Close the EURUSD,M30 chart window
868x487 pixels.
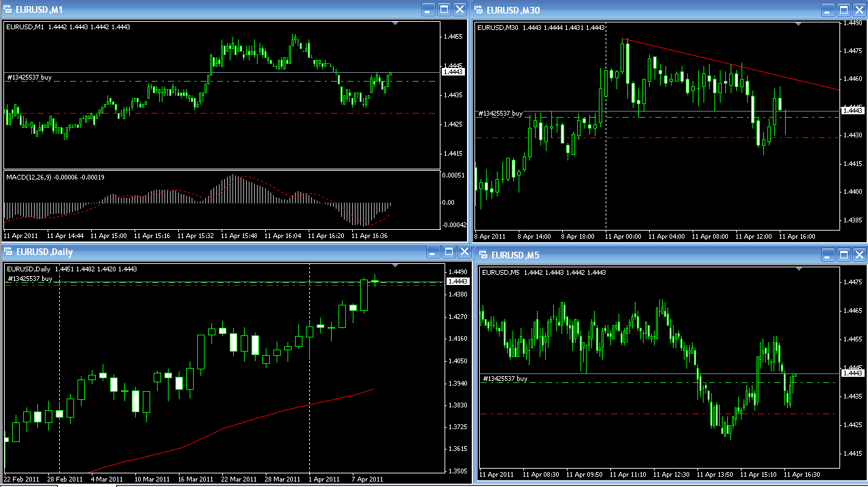tap(859, 10)
